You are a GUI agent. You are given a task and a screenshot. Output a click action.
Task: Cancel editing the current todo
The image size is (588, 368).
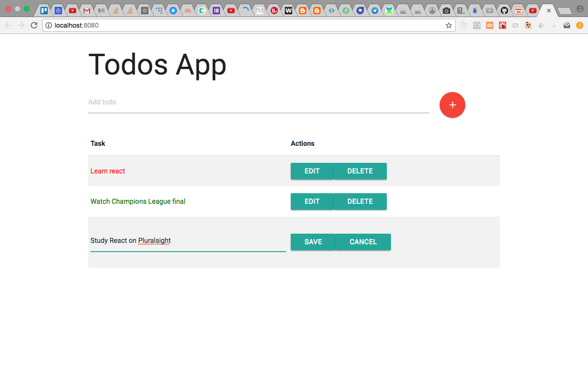point(363,241)
